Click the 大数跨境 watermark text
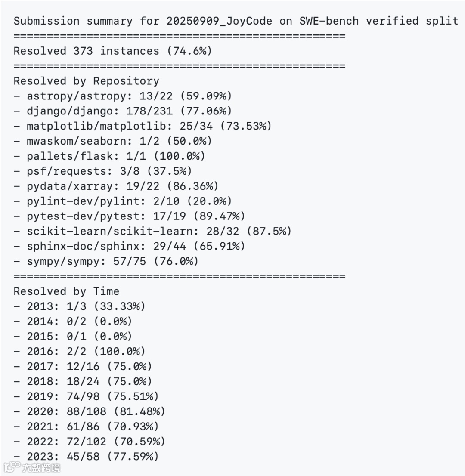This screenshot has width=465, height=476. click(x=41, y=467)
